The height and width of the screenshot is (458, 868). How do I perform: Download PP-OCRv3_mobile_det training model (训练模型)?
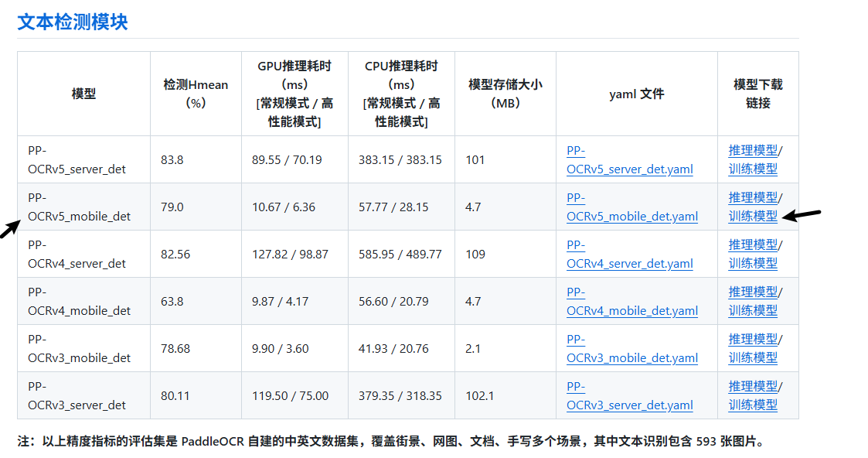tap(752, 357)
